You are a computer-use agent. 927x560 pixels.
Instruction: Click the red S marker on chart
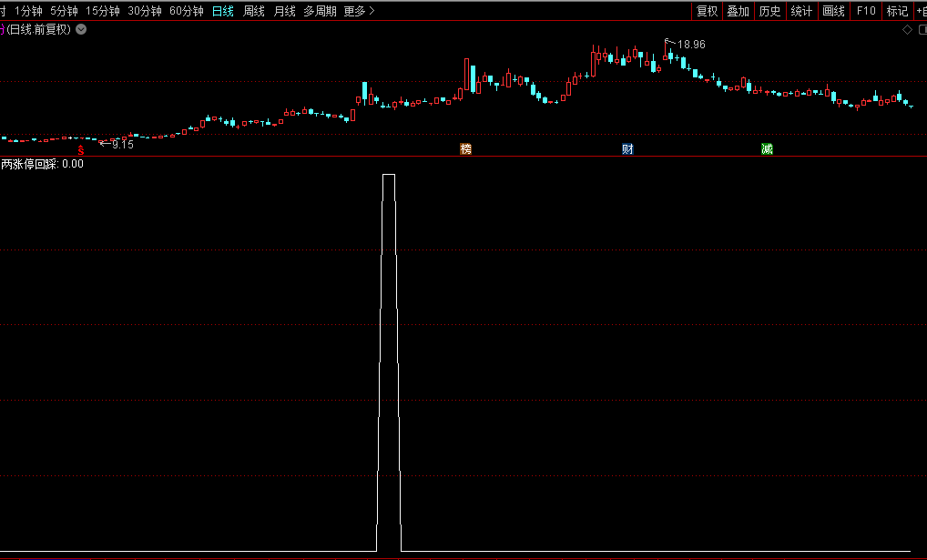[80, 149]
